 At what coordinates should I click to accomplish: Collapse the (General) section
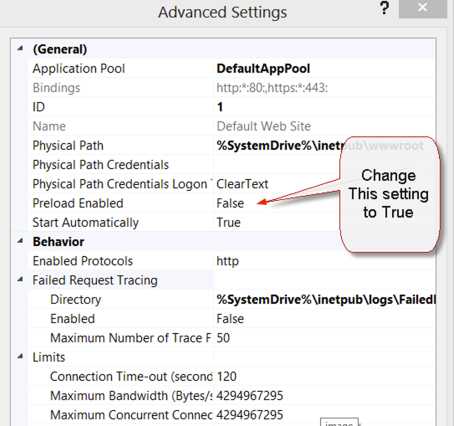click(21, 49)
